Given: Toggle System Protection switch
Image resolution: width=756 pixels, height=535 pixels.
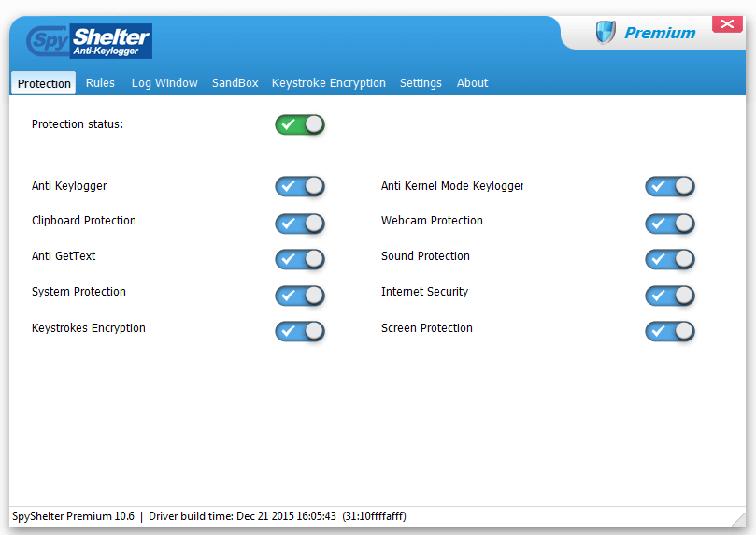Looking at the screenshot, I should (x=299, y=296).
